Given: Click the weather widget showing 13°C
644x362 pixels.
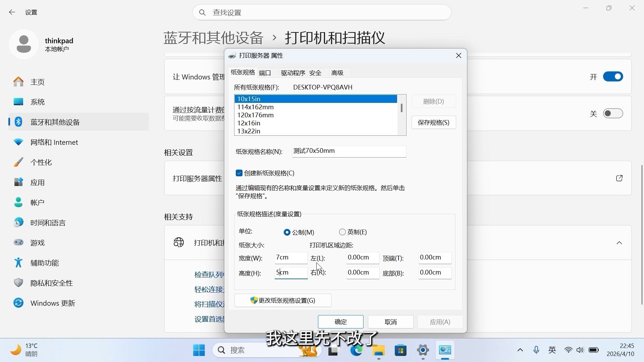Looking at the screenshot, I should (x=24, y=350).
